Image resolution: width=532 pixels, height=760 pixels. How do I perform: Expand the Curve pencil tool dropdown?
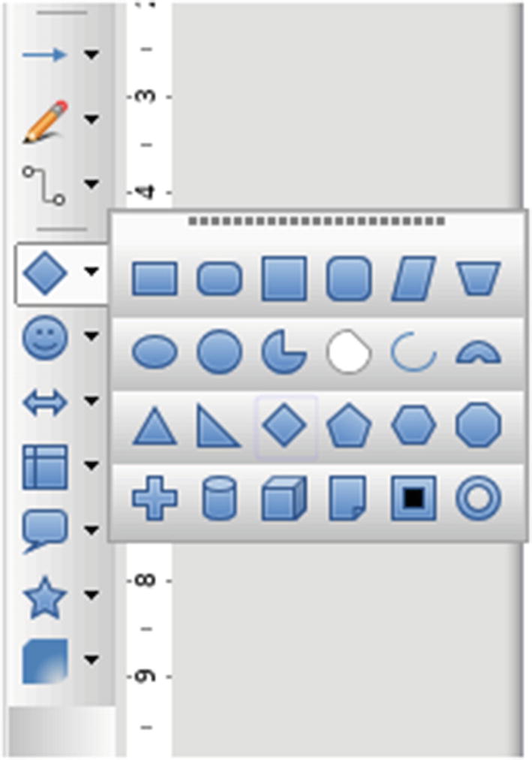pyautogui.click(x=92, y=119)
